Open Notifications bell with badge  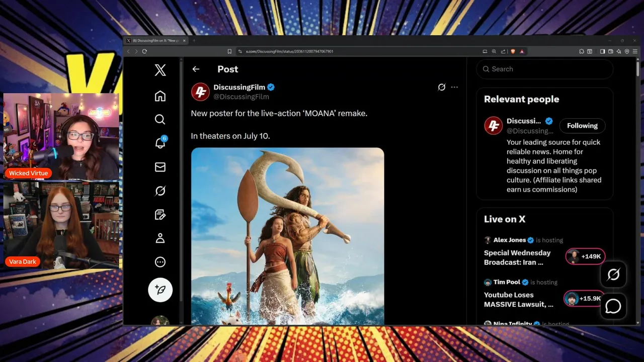[160, 143]
